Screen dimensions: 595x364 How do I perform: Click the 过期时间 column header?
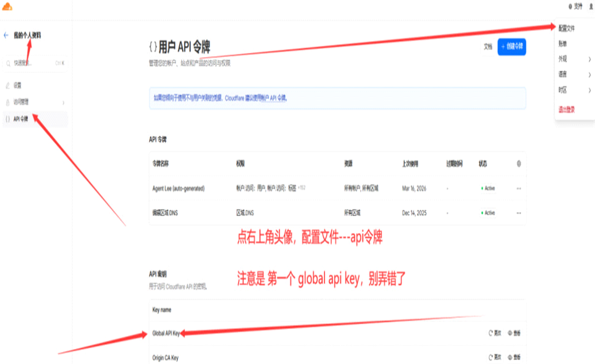(454, 164)
